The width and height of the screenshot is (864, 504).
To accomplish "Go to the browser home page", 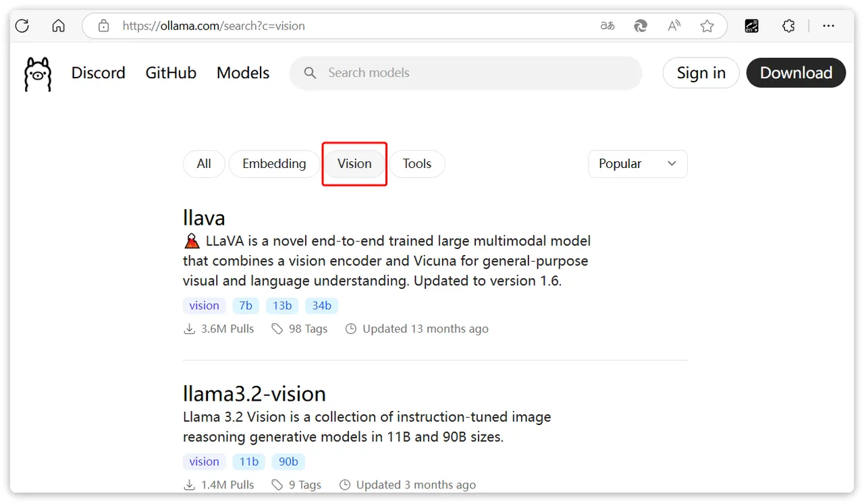I will [59, 26].
